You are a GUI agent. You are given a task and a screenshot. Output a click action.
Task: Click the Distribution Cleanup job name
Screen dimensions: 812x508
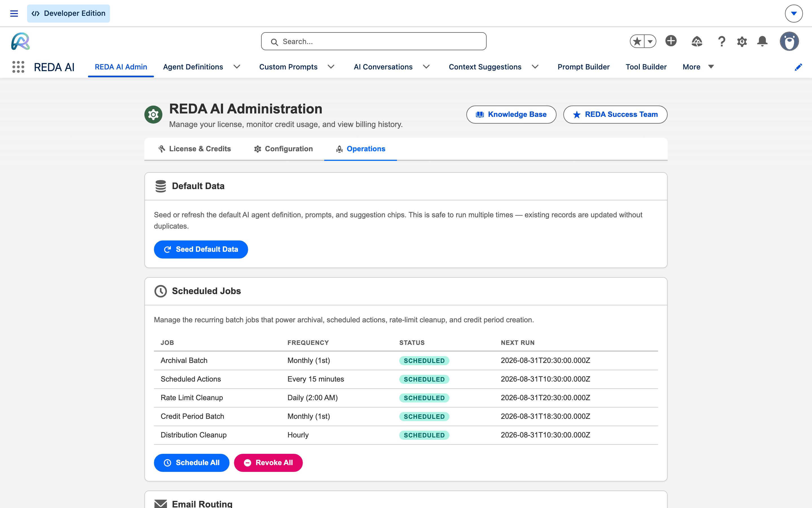pyautogui.click(x=194, y=435)
